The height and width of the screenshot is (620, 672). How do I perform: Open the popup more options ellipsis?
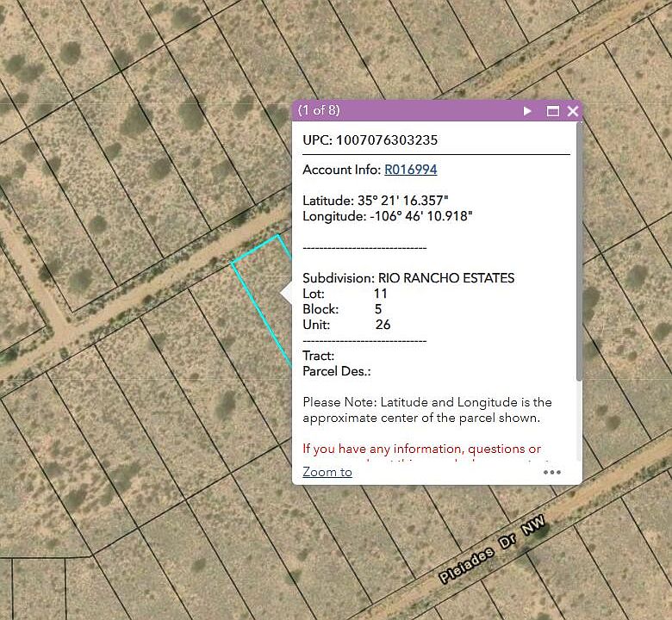click(x=552, y=472)
